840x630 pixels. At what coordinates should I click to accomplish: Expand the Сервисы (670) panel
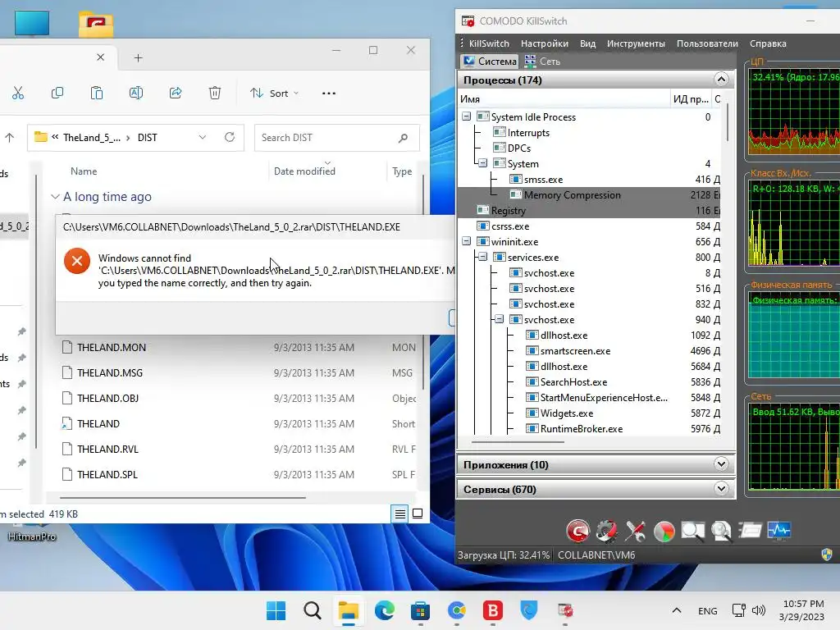coord(721,489)
